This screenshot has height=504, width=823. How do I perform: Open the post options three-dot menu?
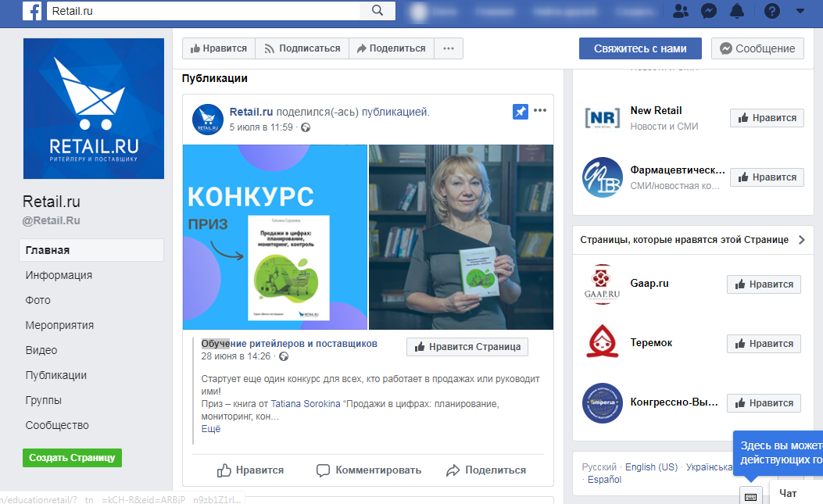tap(539, 110)
